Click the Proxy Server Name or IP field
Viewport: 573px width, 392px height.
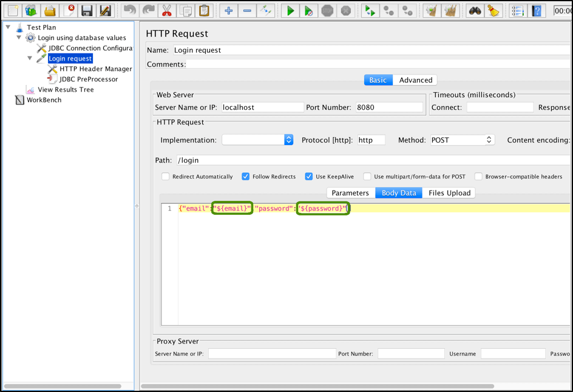272,354
